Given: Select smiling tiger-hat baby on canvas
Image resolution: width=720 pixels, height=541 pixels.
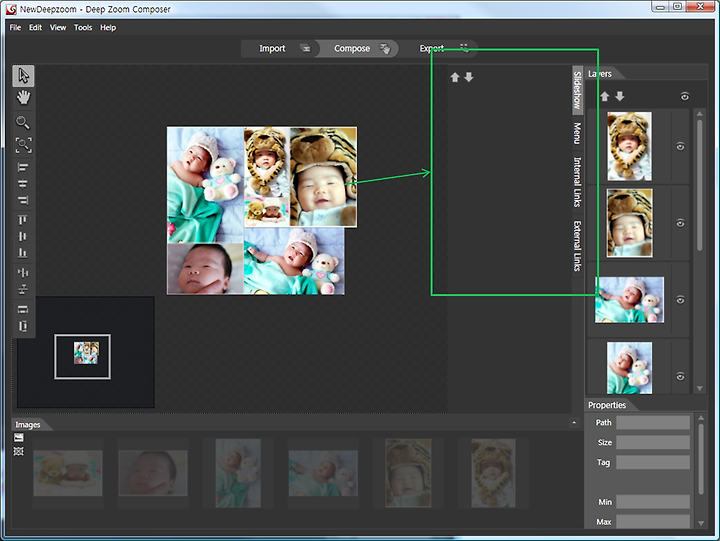Looking at the screenshot, I should [x=323, y=177].
